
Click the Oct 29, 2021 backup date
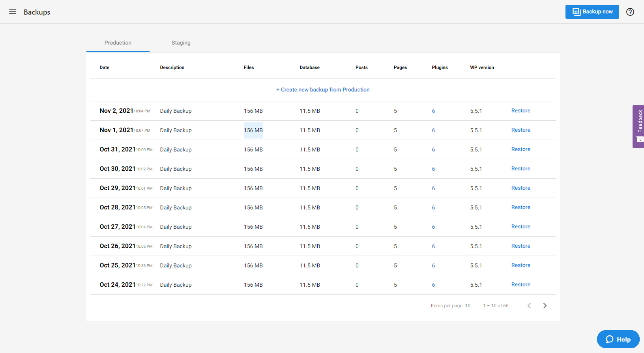pyautogui.click(x=117, y=188)
